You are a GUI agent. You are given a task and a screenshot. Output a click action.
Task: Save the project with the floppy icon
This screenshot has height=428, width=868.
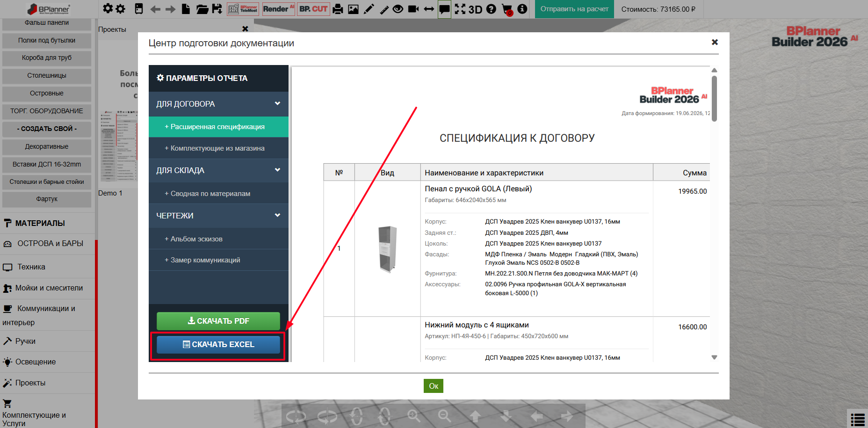[x=217, y=9]
